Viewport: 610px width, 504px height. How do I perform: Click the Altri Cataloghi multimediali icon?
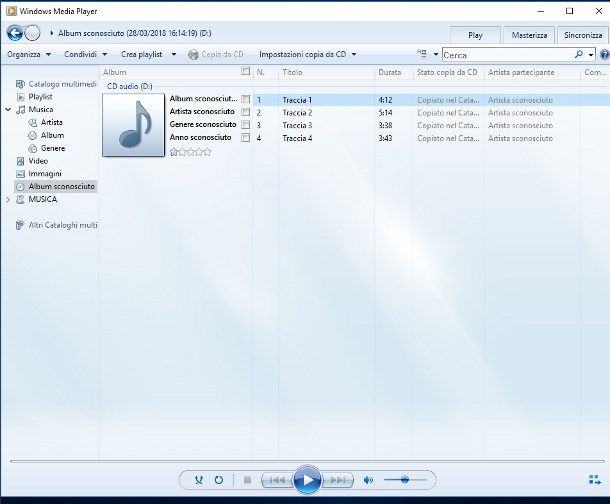tap(20, 225)
